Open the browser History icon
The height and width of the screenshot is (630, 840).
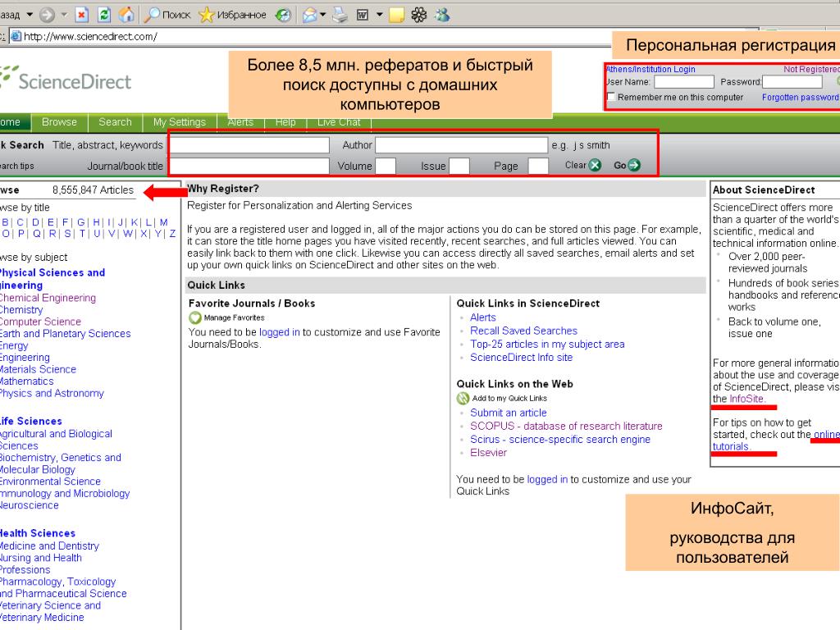pos(283,15)
